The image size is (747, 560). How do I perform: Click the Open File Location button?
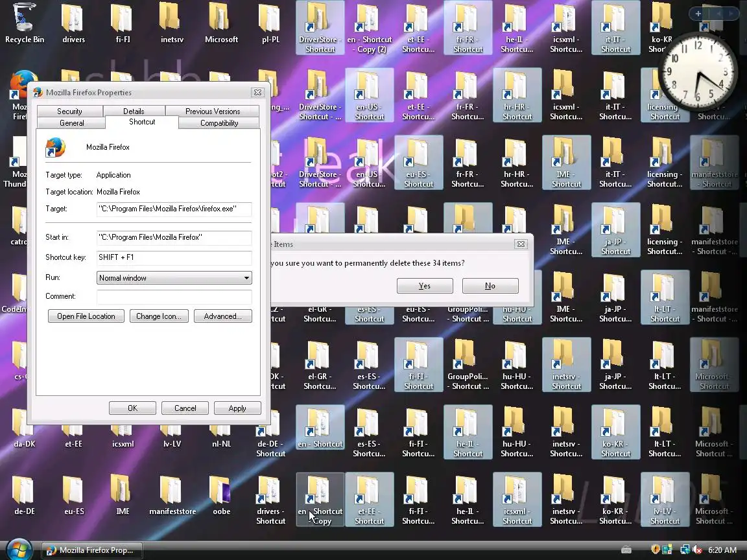tap(86, 316)
